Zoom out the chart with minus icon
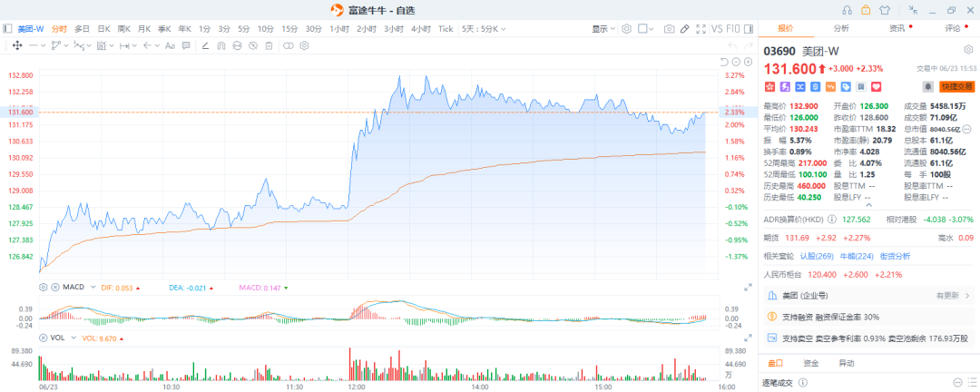Image resolution: width=980 pixels, height=392 pixels. click(x=736, y=62)
